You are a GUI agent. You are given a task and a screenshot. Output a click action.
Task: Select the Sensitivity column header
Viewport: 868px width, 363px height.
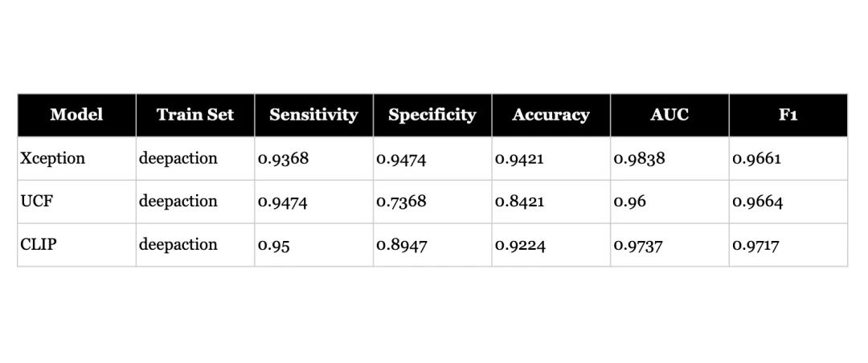click(x=313, y=115)
